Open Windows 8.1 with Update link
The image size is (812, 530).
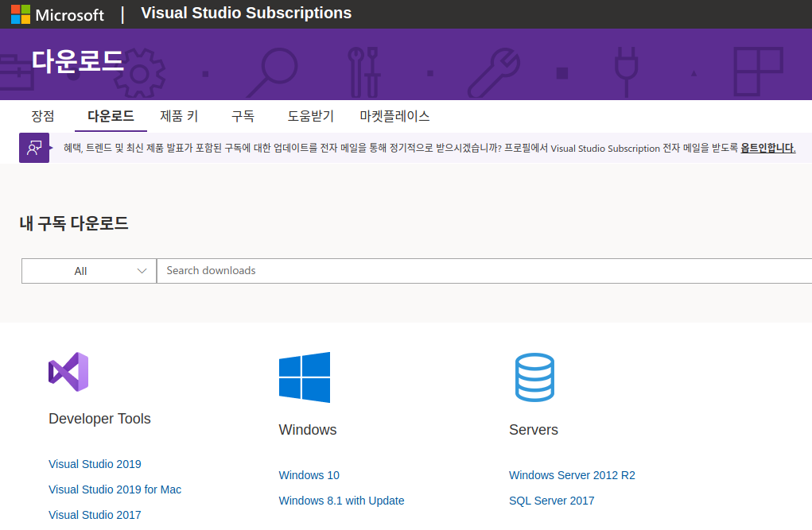(x=341, y=501)
